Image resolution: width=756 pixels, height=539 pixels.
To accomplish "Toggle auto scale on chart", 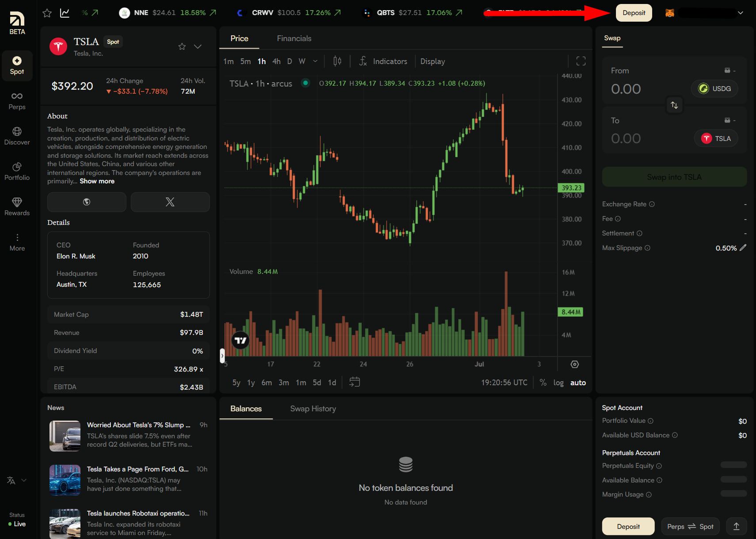I will pyautogui.click(x=578, y=383).
